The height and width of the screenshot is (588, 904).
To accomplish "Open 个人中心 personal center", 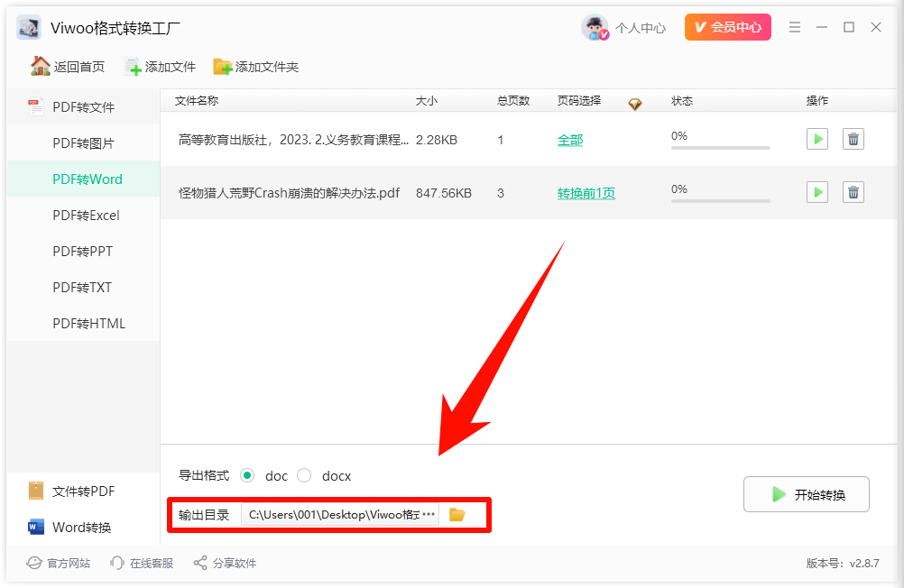I will (641, 28).
